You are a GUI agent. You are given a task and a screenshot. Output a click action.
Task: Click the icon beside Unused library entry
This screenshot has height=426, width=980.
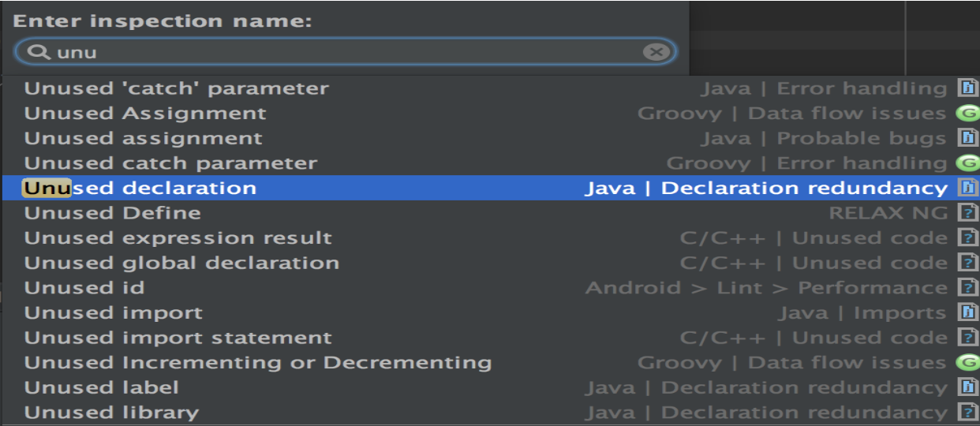click(x=967, y=413)
